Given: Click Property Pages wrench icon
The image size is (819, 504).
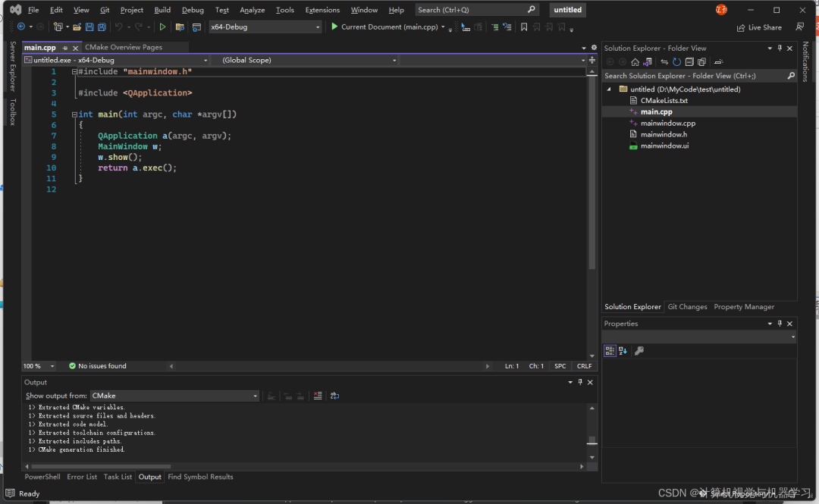Looking at the screenshot, I should pyautogui.click(x=639, y=351).
